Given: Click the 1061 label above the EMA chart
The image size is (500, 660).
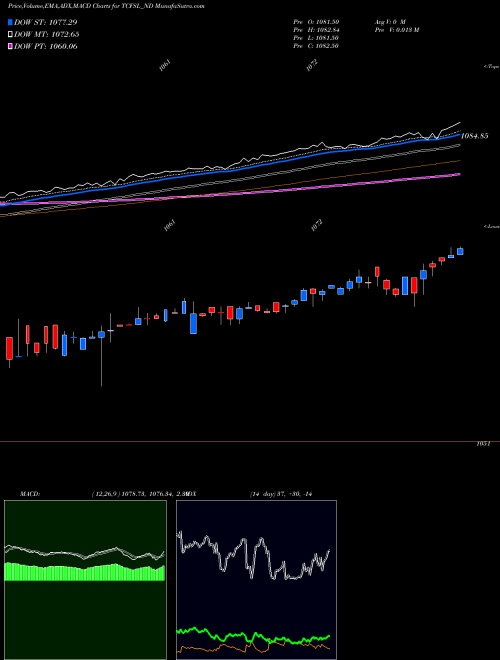Looking at the screenshot, I should (165, 65).
